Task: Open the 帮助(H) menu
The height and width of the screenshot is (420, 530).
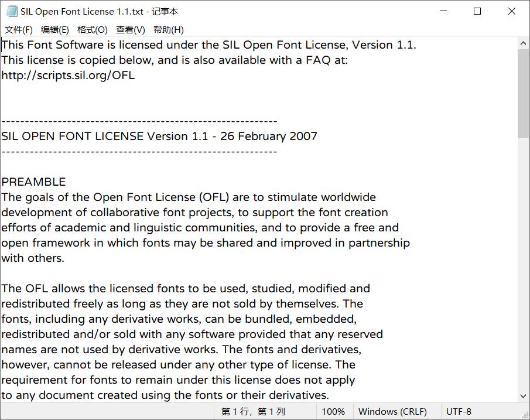Action: pyautogui.click(x=169, y=30)
